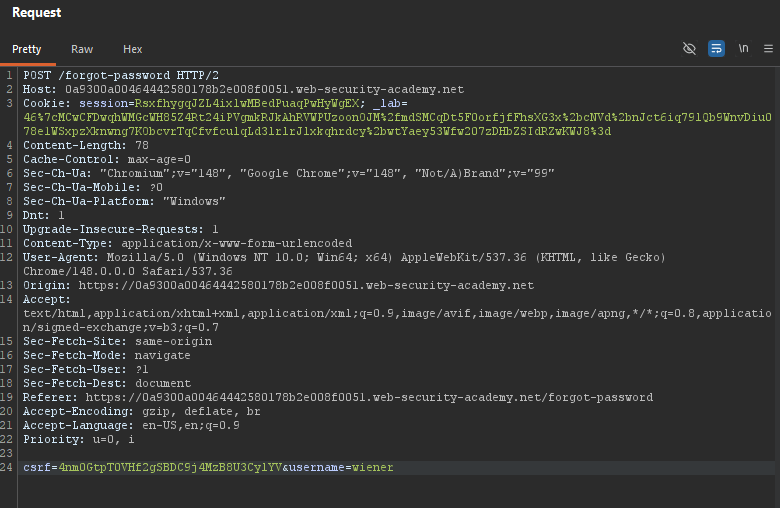Click the session cookie value

click(x=247, y=103)
